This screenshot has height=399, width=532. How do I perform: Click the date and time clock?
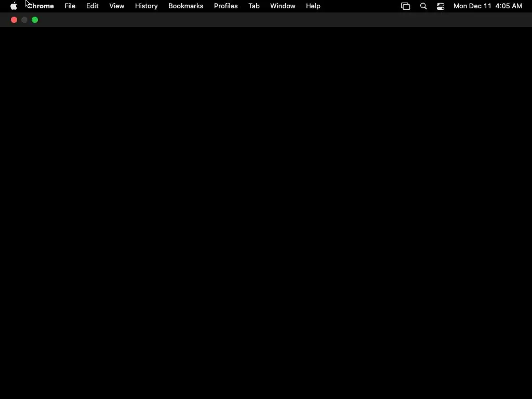[x=487, y=6]
